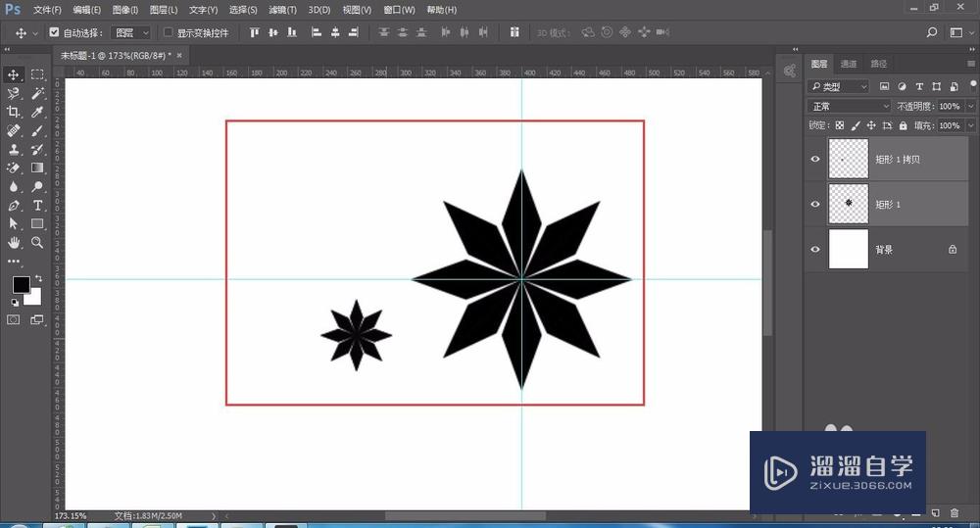Hide the 矩形 1 拷贝 layer

(x=815, y=159)
